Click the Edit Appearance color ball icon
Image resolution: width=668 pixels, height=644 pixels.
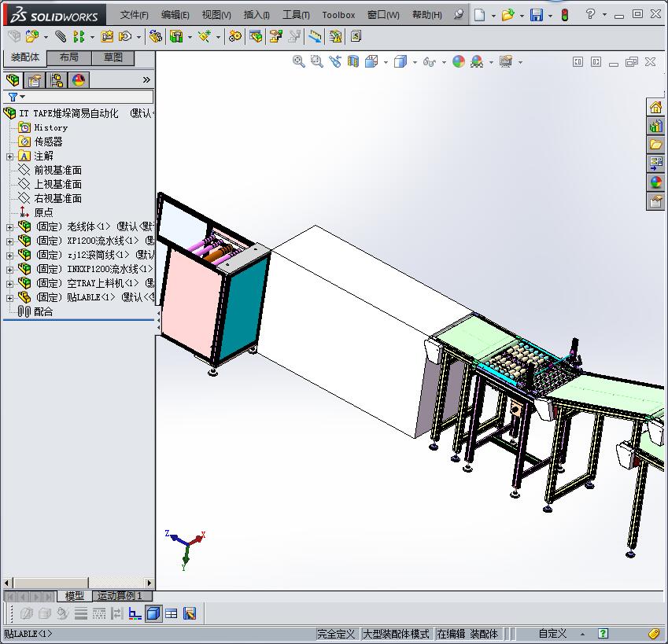point(459,61)
